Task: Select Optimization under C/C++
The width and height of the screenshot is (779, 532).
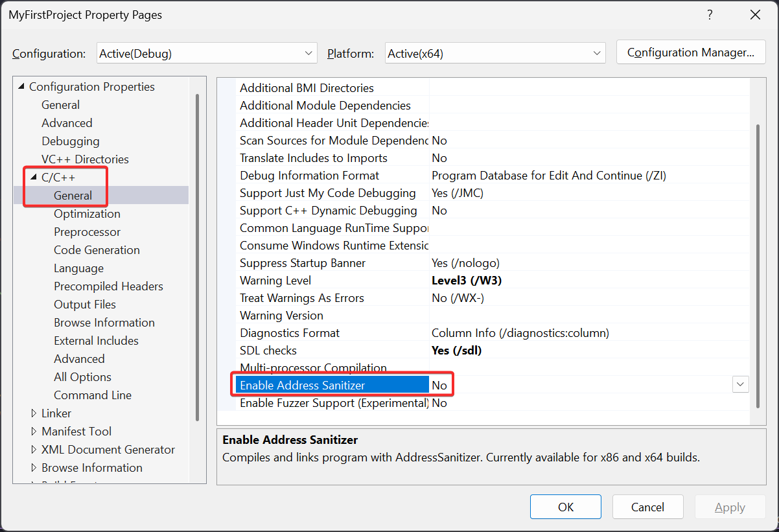Action: click(x=87, y=214)
